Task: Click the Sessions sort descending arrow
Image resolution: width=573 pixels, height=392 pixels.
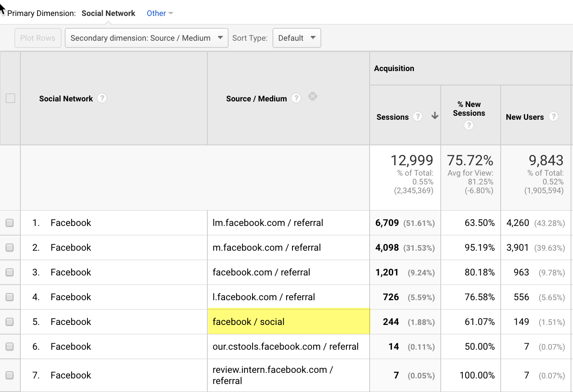Action: coord(435,116)
